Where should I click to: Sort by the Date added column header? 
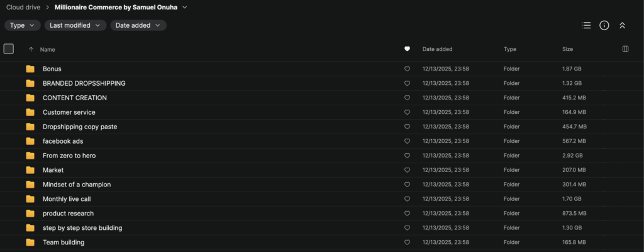[x=437, y=49]
